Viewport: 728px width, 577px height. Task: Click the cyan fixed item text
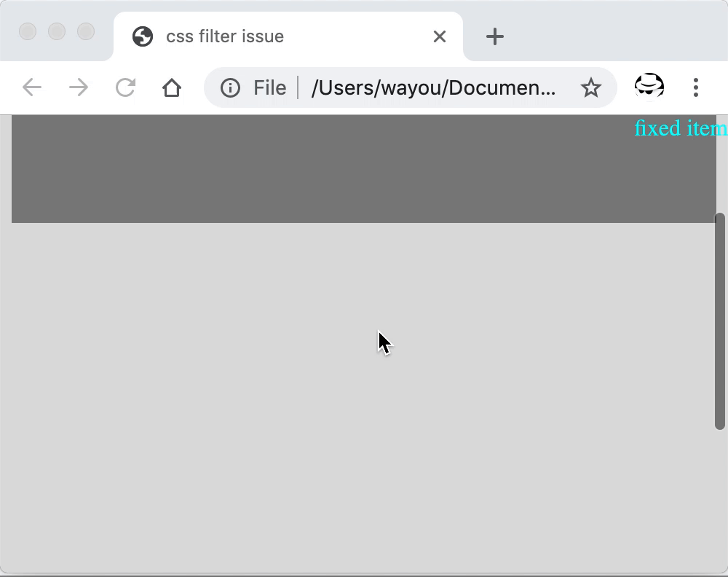pyautogui.click(x=681, y=128)
